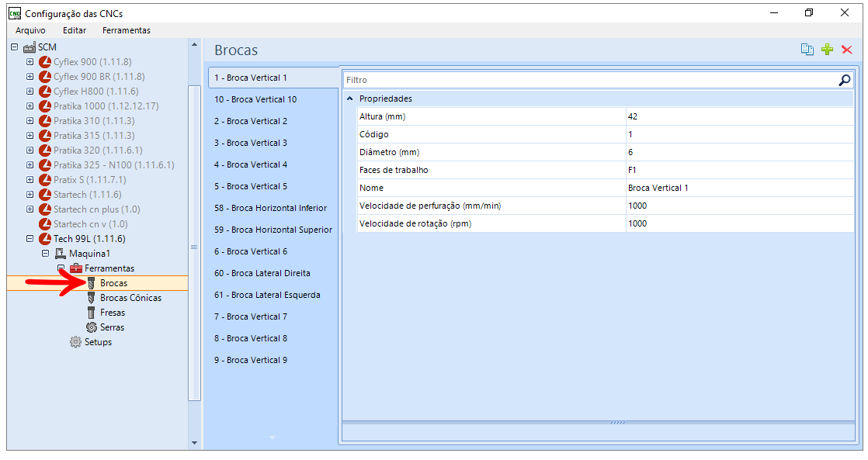Collapse the SCM root node

15,47
